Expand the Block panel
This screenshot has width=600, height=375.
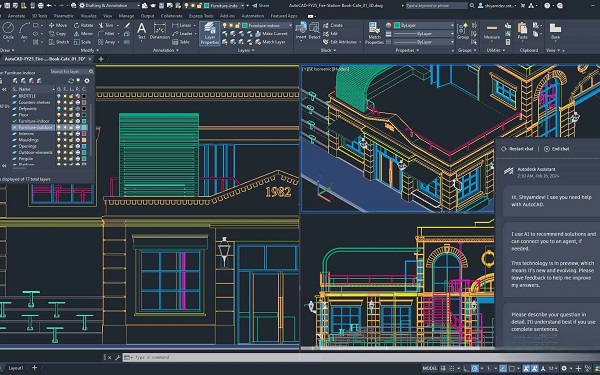pos(328,50)
